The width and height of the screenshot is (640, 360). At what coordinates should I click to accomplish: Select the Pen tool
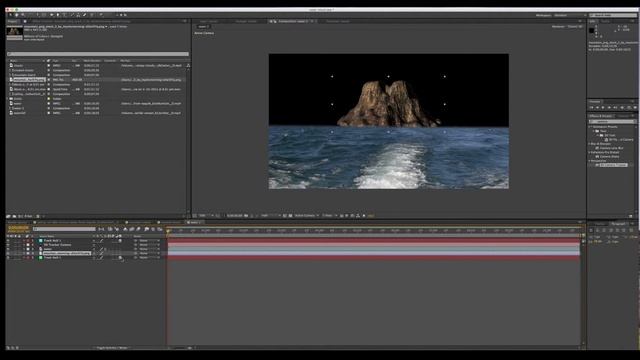pyautogui.click(x=58, y=15)
